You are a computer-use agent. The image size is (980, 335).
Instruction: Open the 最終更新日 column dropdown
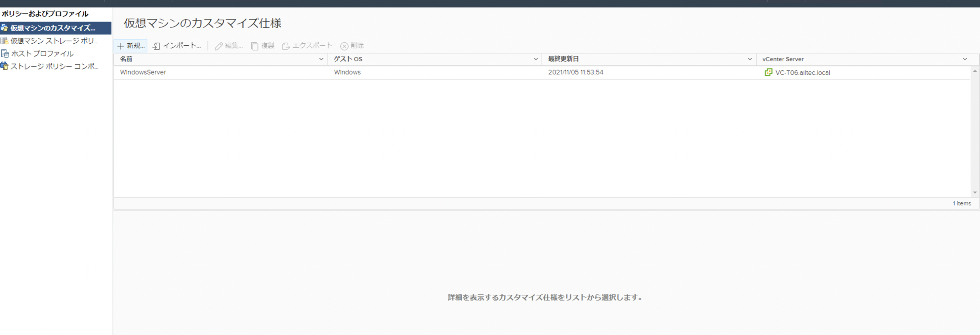pyautogui.click(x=750, y=59)
